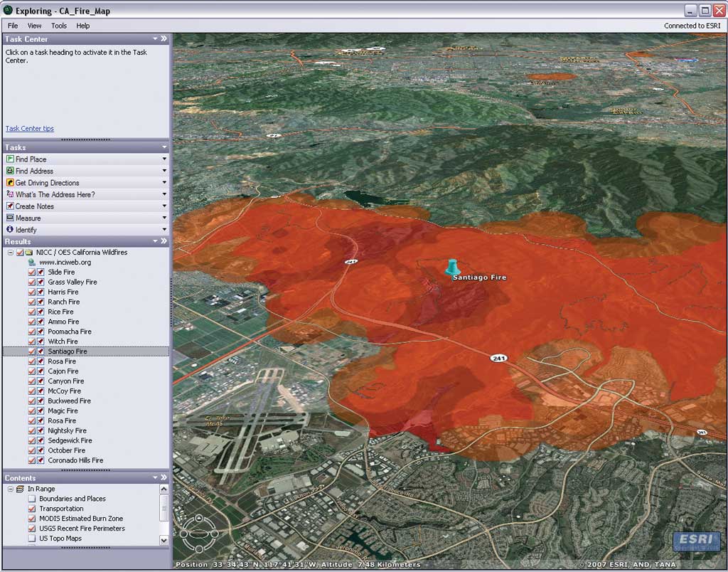This screenshot has width=728, height=572.
Task: Click the pin icon beside Harris Fire
Action: [x=41, y=292]
